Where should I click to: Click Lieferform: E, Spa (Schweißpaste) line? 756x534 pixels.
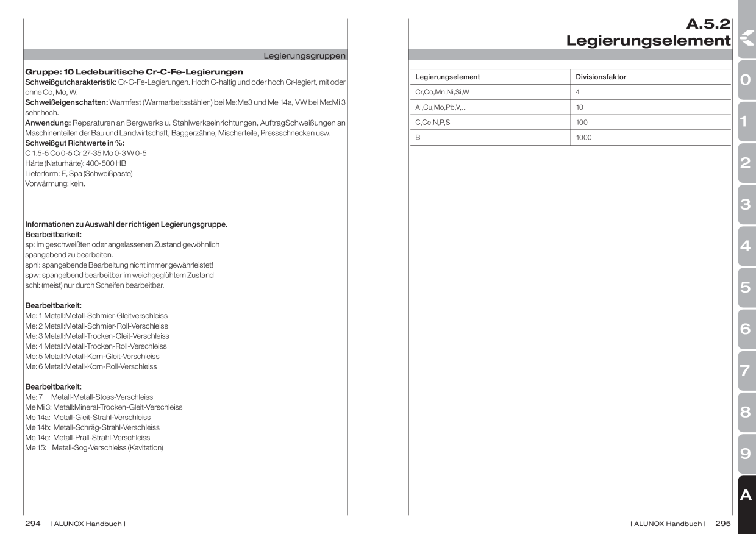(79, 173)
